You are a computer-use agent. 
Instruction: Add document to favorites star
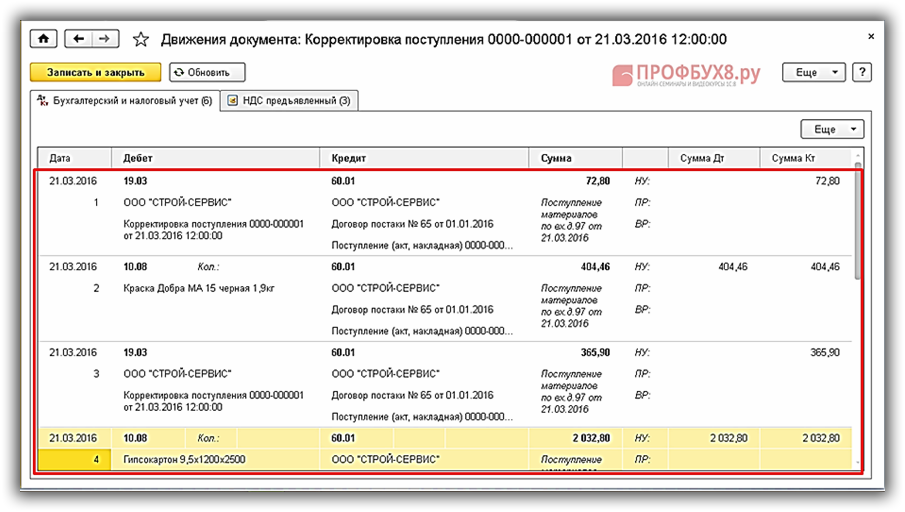click(x=141, y=39)
